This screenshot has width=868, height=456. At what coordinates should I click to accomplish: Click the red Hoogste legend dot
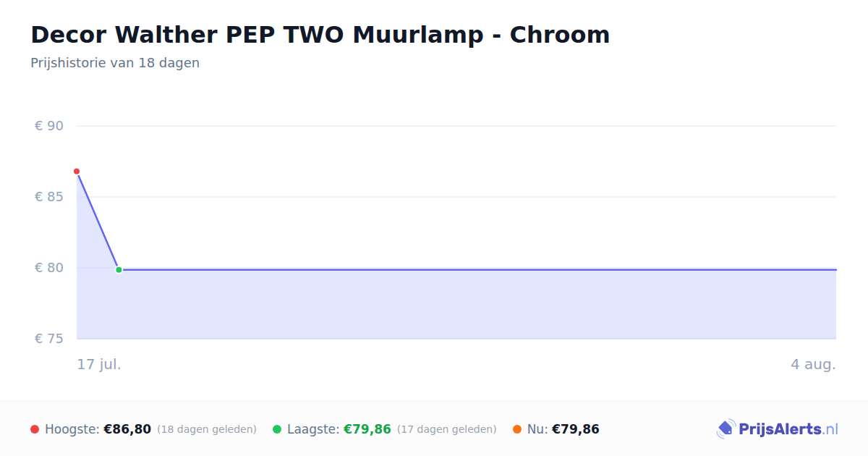[x=35, y=429]
